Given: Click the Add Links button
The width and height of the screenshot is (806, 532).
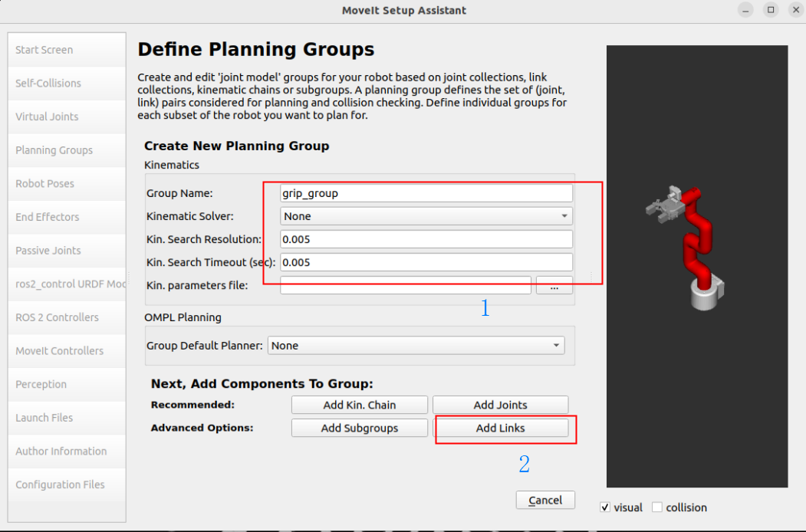Looking at the screenshot, I should pos(500,429).
